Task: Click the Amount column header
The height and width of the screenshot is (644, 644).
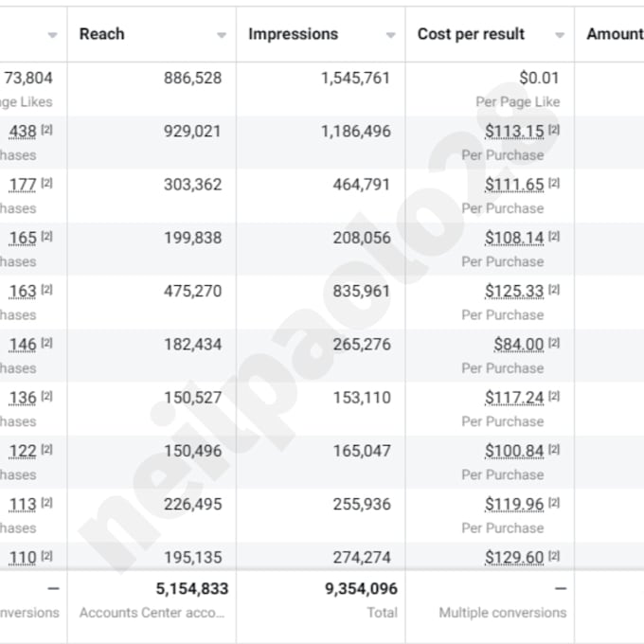Action: (615, 34)
